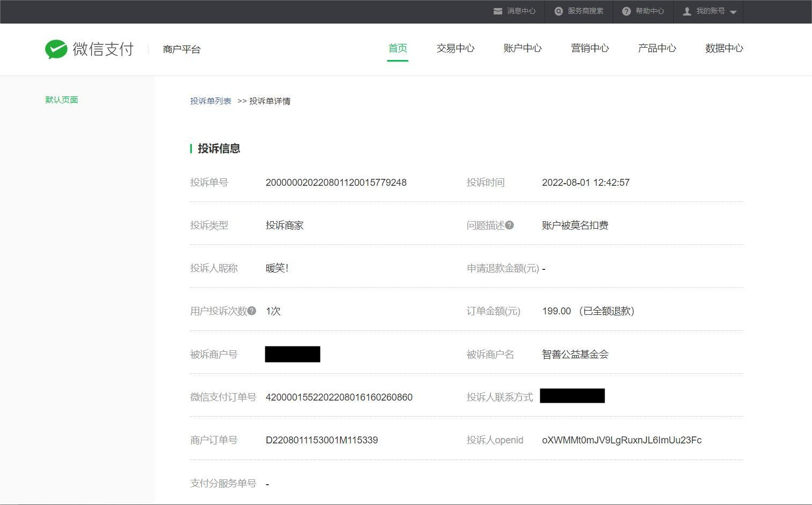This screenshot has height=505, width=812.
Task: Click the 投诉商家 complaint type value
Action: pyautogui.click(x=285, y=225)
